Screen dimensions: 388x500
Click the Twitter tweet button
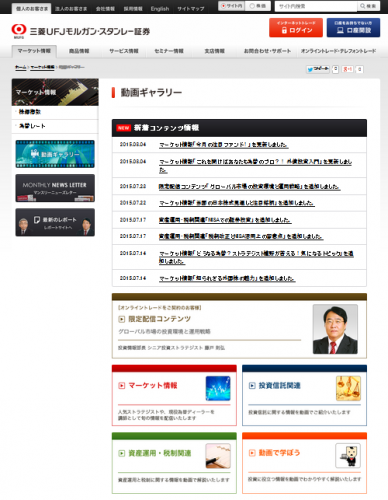(x=318, y=69)
